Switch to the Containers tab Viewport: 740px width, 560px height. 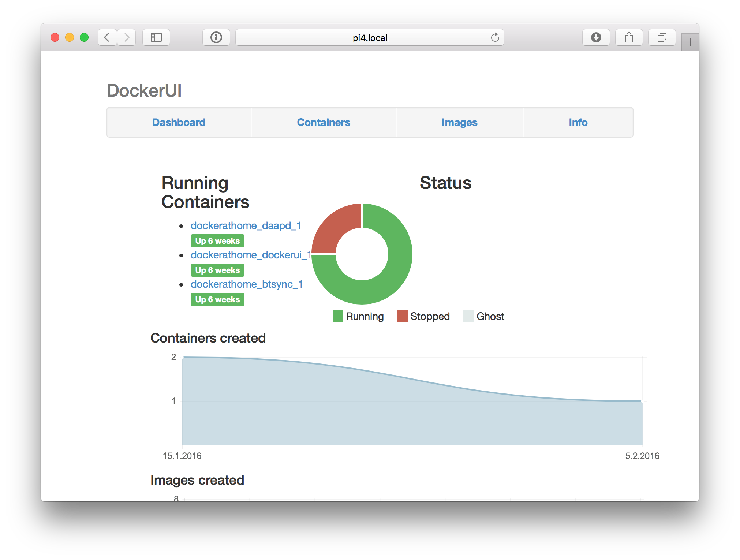(x=324, y=122)
